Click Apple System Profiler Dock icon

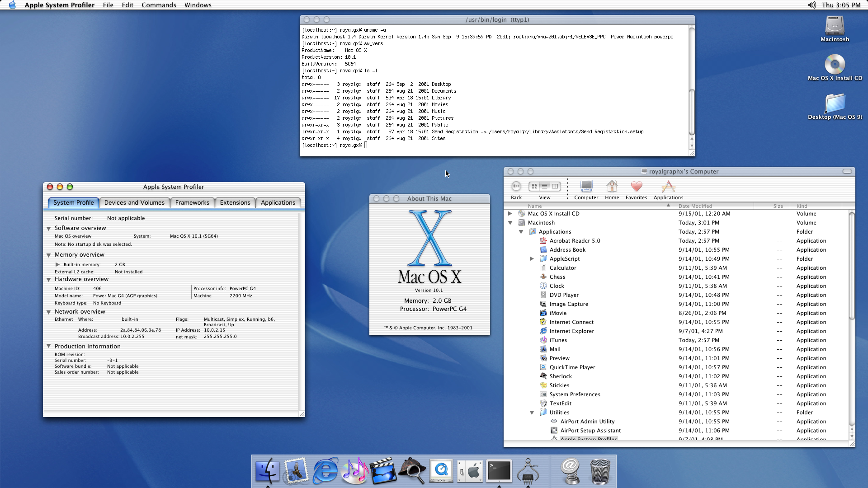(x=528, y=471)
